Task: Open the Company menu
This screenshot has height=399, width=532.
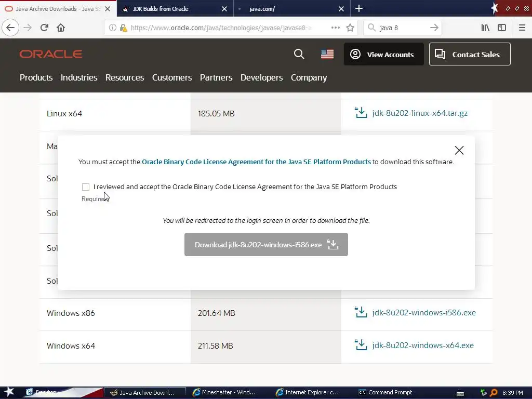Action: point(309,78)
